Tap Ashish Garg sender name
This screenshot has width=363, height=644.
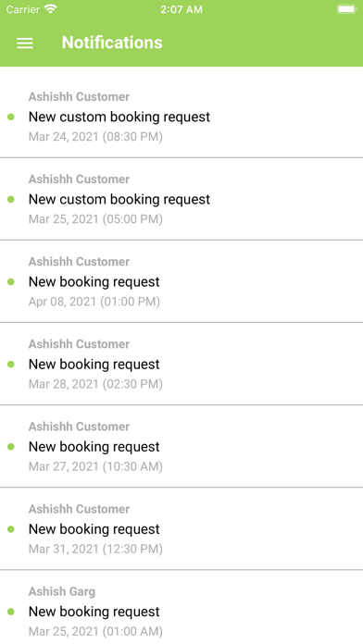point(62,591)
